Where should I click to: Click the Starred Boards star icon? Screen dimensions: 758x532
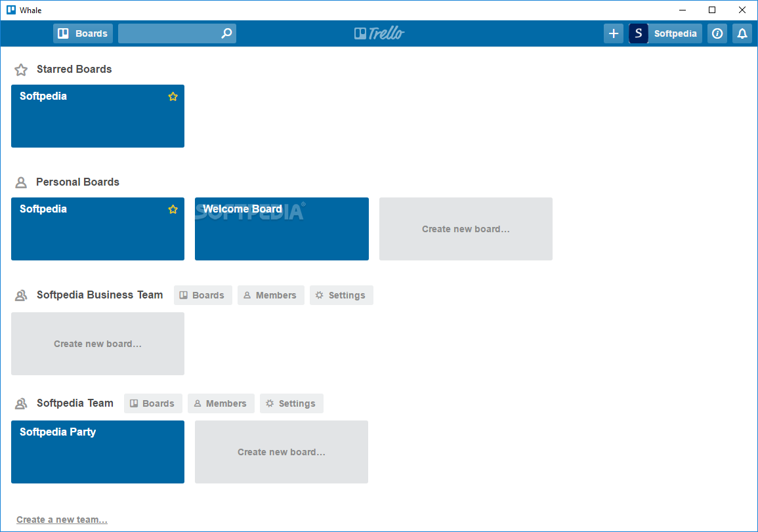click(21, 70)
